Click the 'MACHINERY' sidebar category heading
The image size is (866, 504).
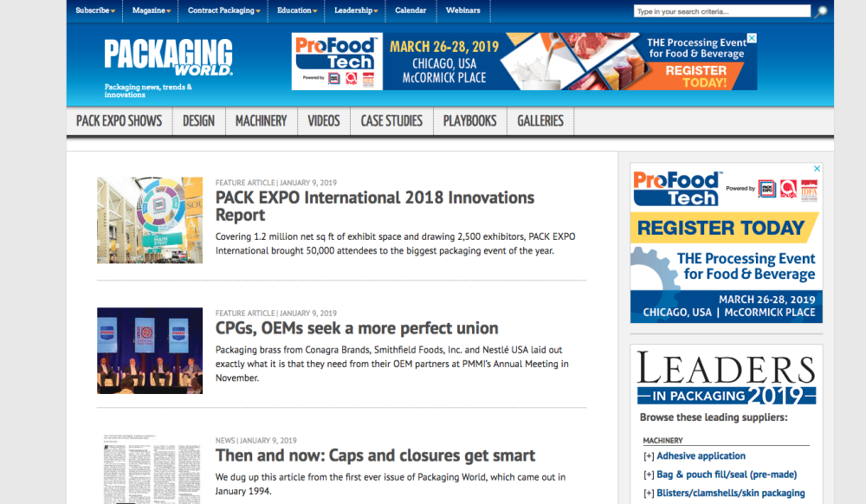coord(662,441)
